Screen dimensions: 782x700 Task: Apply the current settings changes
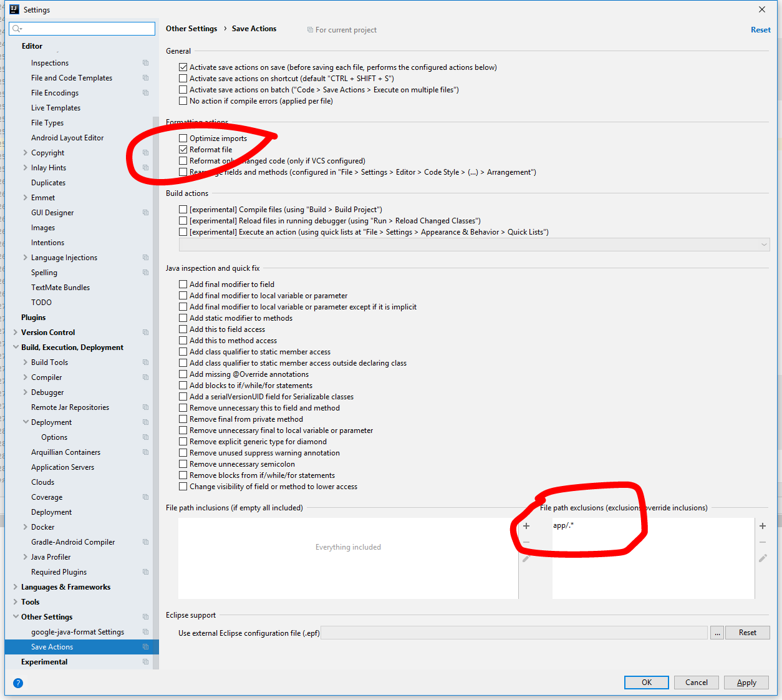[746, 682]
